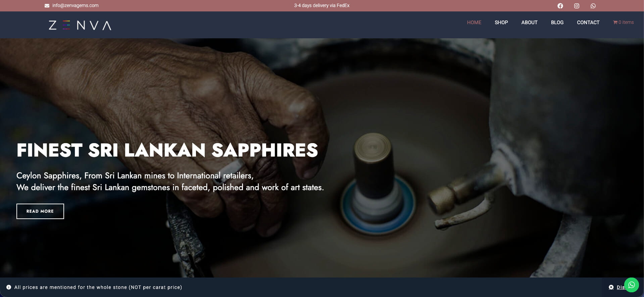Click the Finest Sri Lankan Sapphires heading
644x297 pixels.
pyautogui.click(x=167, y=150)
